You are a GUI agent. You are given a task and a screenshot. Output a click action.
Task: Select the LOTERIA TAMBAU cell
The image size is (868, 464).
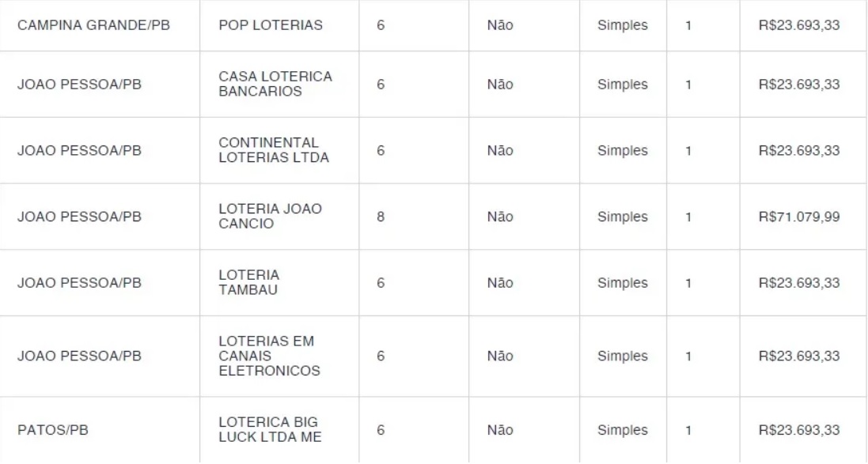point(249,282)
